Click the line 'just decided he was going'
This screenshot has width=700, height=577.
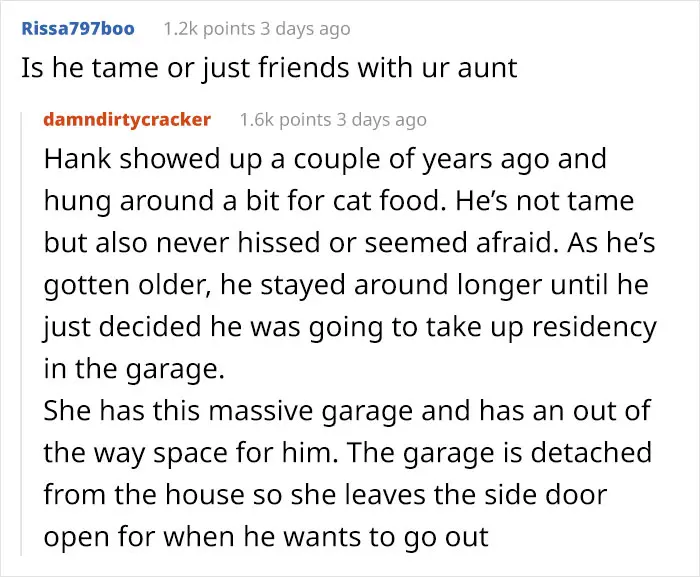click(349, 327)
